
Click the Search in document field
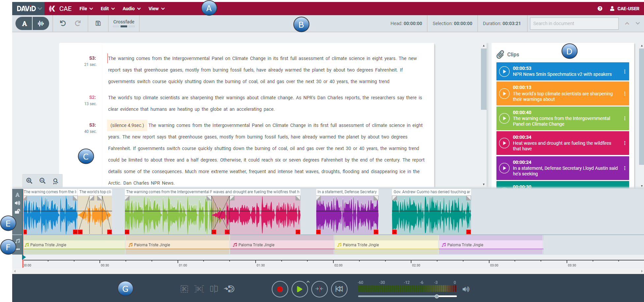click(x=574, y=23)
